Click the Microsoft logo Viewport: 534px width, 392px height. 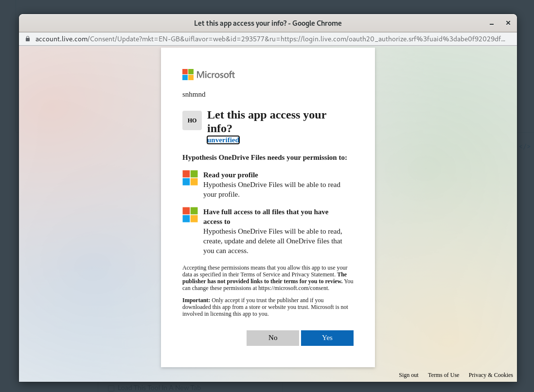click(208, 74)
